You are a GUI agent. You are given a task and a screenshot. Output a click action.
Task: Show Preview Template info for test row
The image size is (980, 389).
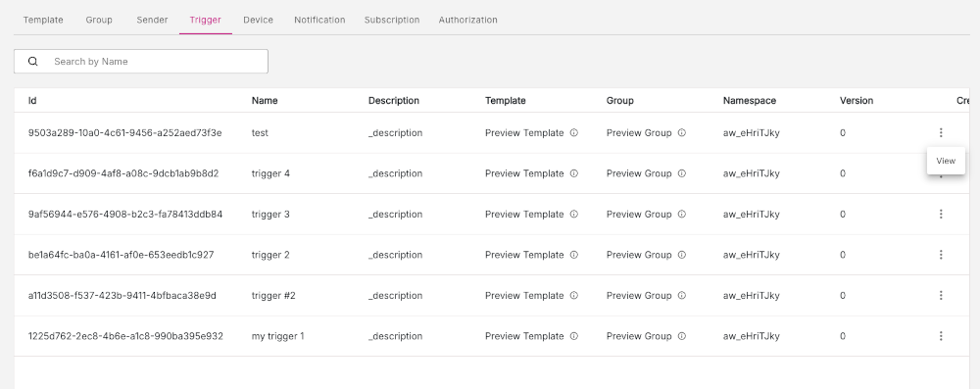pos(573,132)
